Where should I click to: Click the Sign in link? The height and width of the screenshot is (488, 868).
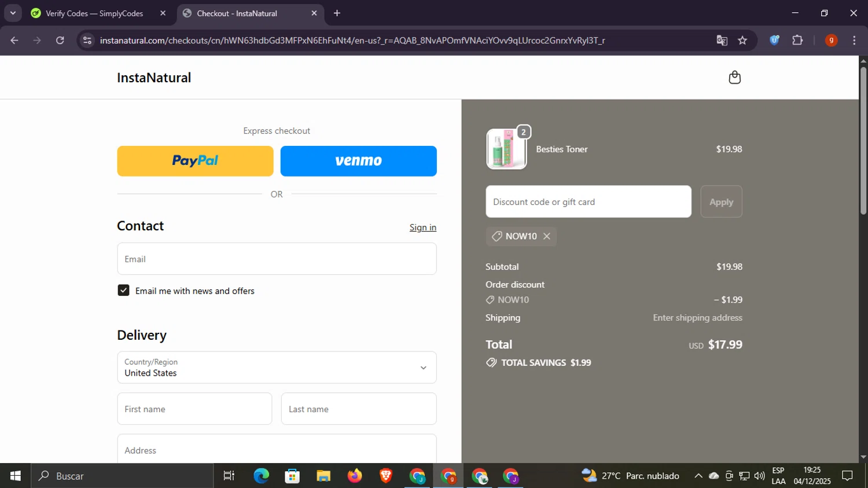423,228
